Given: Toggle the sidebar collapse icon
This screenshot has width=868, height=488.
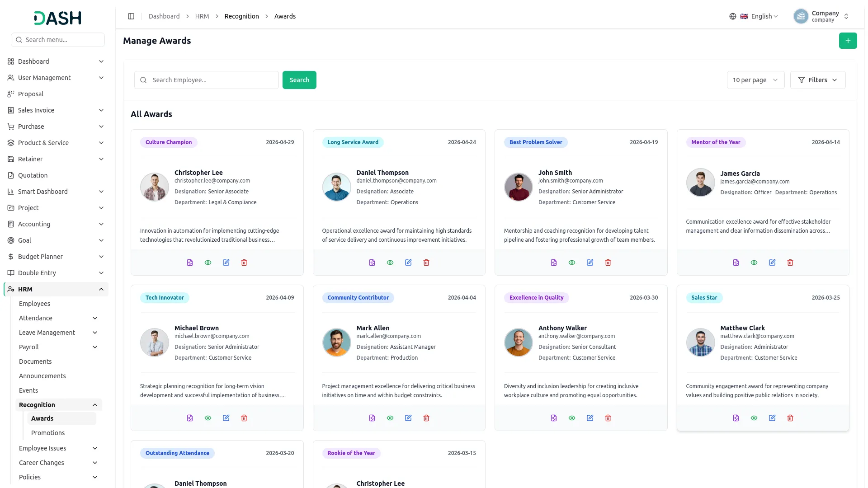Looking at the screenshot, I should click(131, 16).
